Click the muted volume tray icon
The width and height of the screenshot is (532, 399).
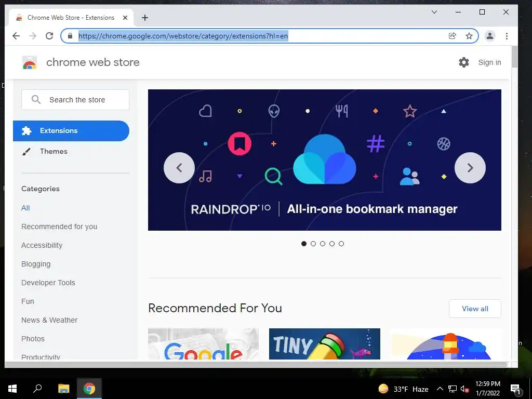tap(464, 389)
